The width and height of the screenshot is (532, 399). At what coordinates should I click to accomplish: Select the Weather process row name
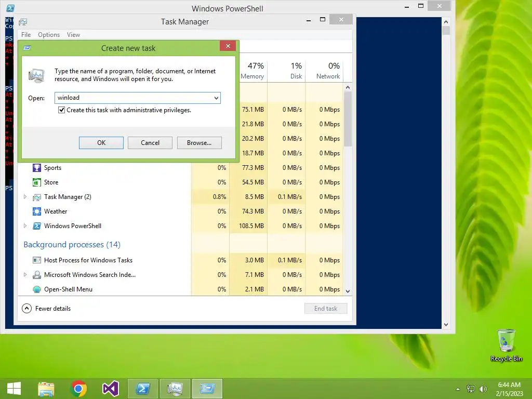[56, 211]
